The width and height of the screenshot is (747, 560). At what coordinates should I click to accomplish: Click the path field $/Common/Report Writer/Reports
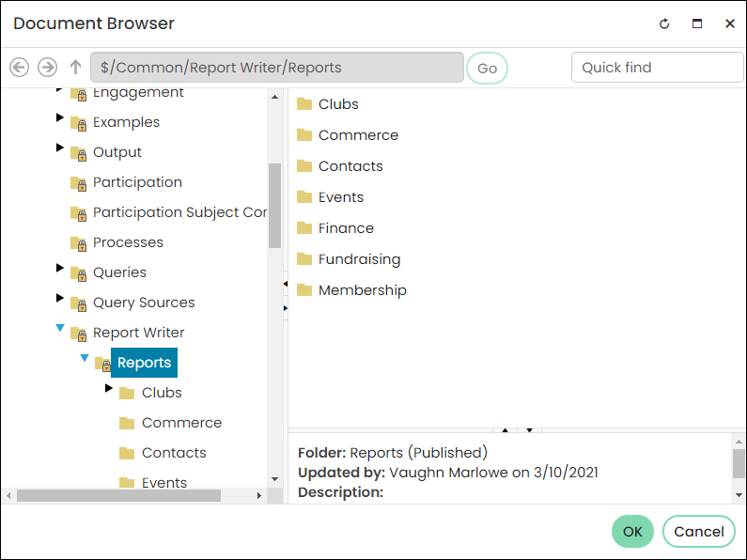(x=277, y=67)
